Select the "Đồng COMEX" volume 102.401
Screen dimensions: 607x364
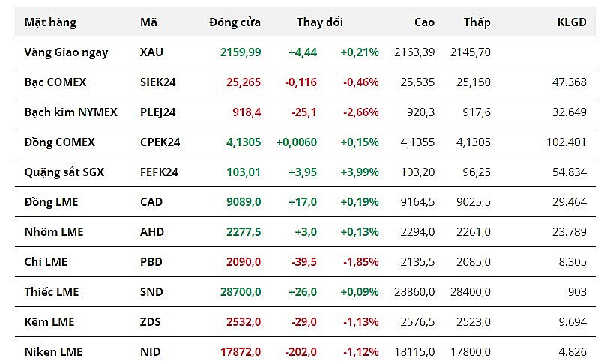point(567,142)
